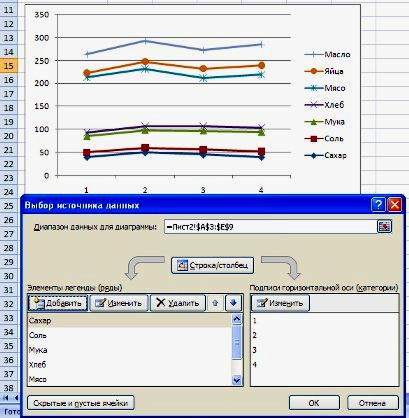409x418 pixels.
Task: Click the Масло legend entry in chart
Action: [328, 54]
